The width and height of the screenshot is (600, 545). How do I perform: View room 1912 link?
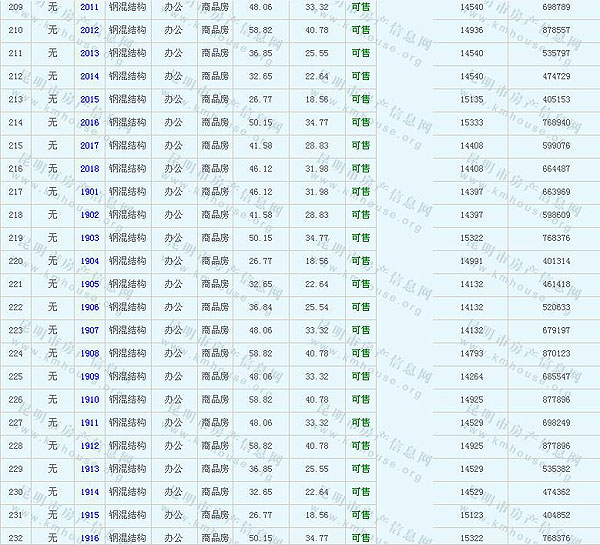click(x=89, y=446)
